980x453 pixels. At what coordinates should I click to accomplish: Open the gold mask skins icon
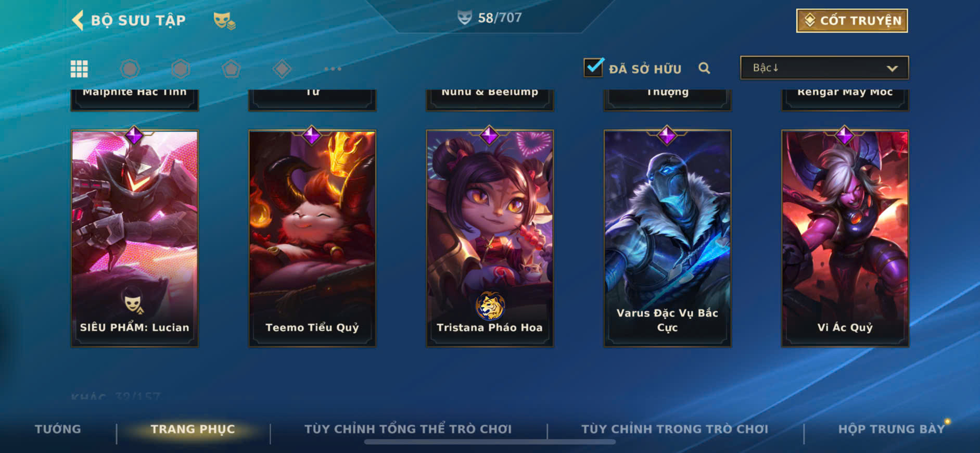pyautogui.click(x=224, y=21)
